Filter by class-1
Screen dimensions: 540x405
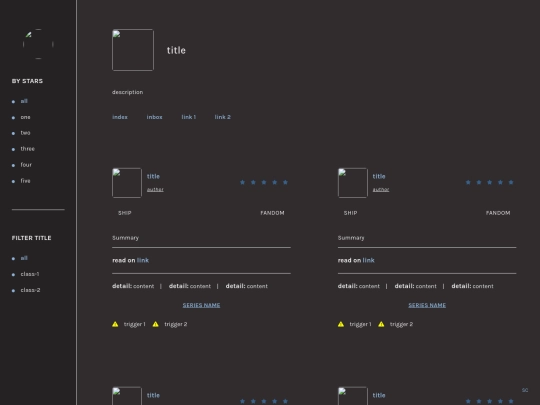(x=30, y=274)
